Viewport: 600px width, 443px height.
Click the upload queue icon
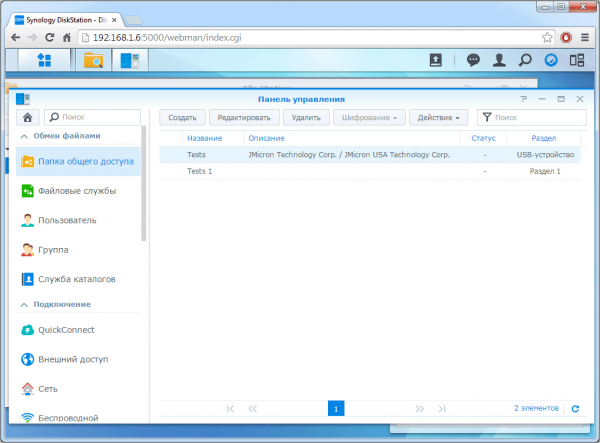(436, 60)
